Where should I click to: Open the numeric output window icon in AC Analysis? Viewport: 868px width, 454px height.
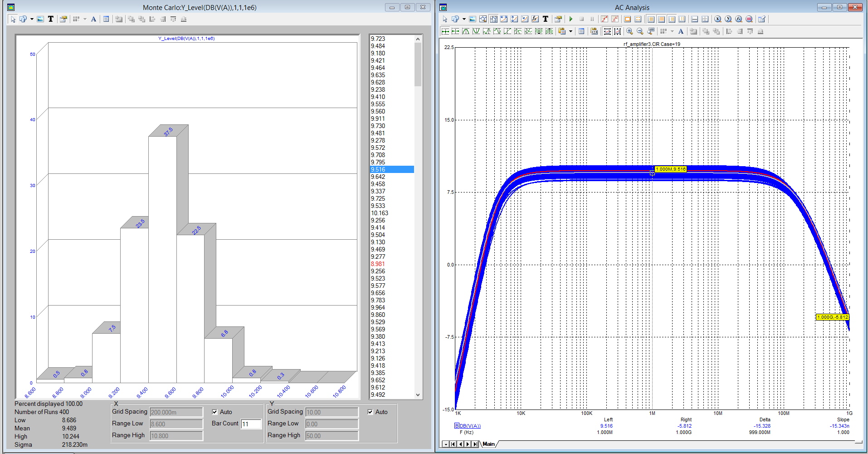[x=581, y=31]
